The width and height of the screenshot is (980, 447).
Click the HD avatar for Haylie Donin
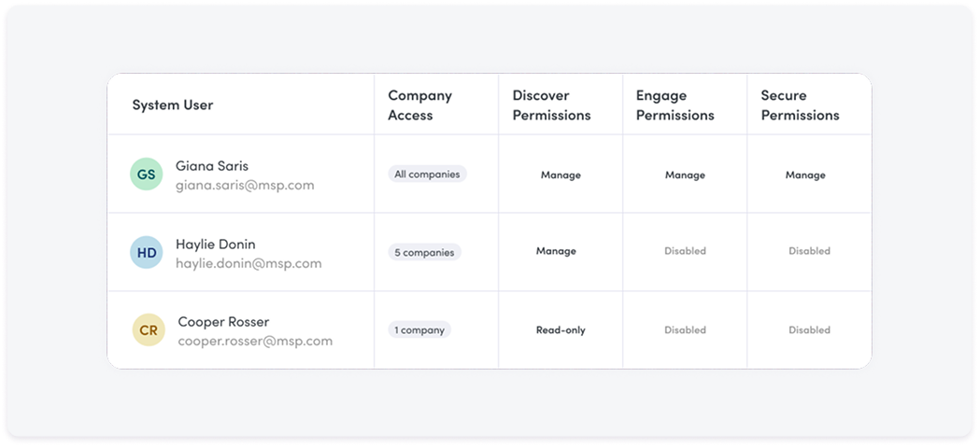(x=147, y=252)
